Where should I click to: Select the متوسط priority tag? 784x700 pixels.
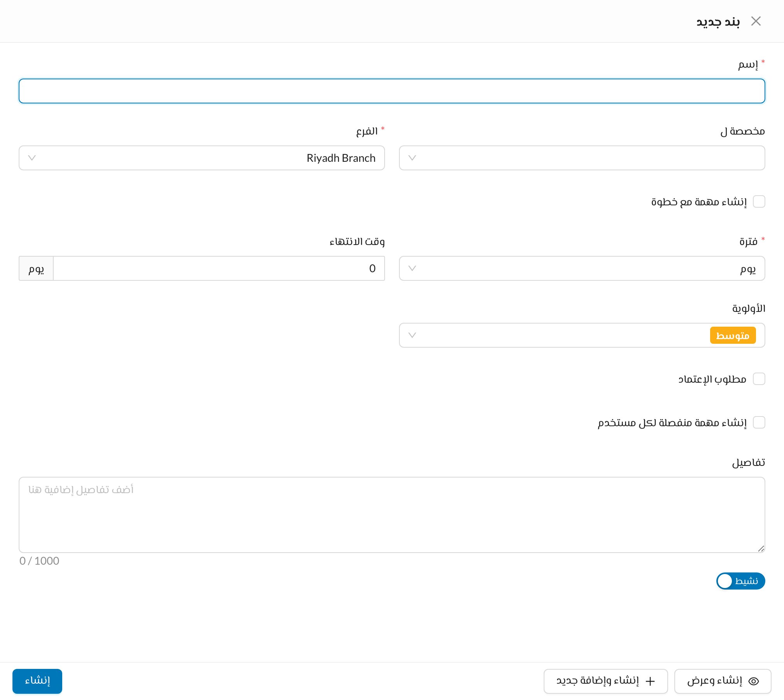coord(733,335)
